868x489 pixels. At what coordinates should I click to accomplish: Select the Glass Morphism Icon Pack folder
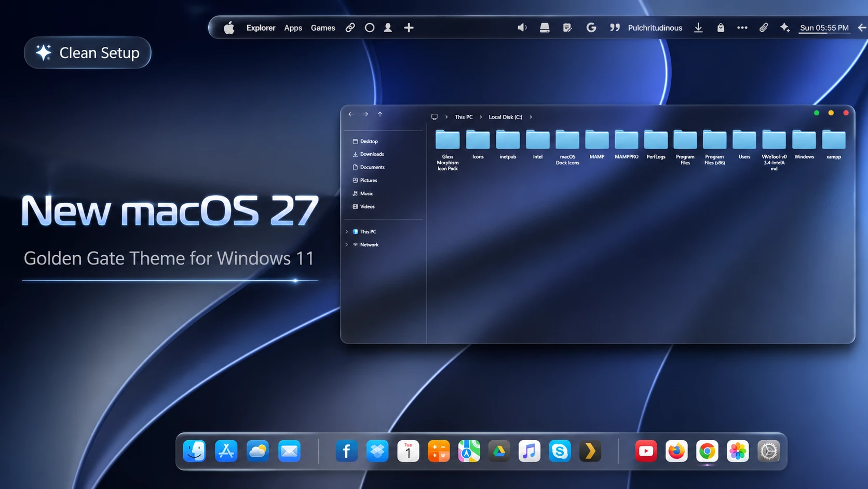(x=447, y=151)
